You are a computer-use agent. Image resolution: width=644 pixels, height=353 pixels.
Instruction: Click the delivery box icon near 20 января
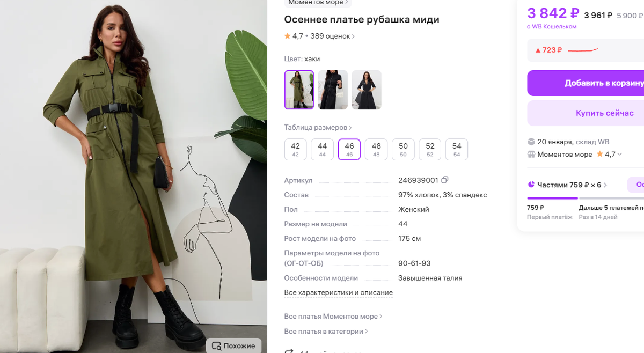[x=530, y=142]
